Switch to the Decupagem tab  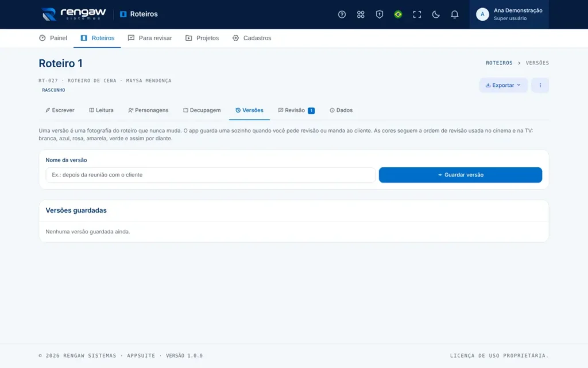(x=202, y=110)
